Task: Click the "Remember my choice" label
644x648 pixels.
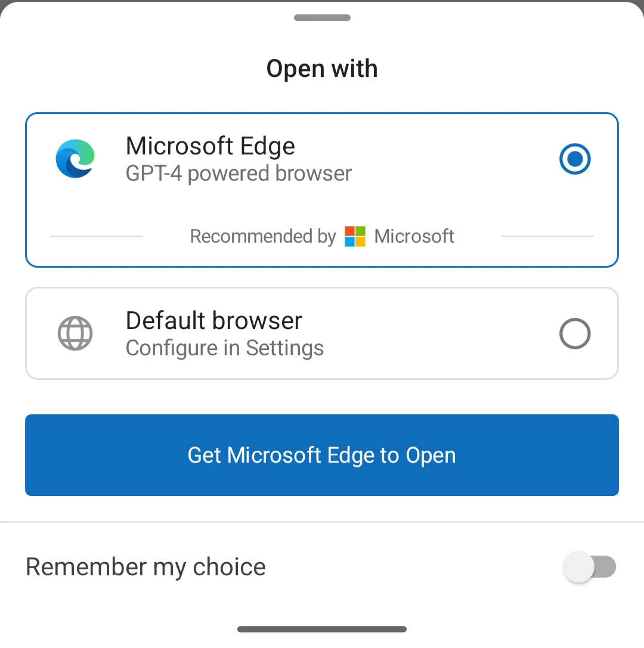Action: tap(145, 567)
